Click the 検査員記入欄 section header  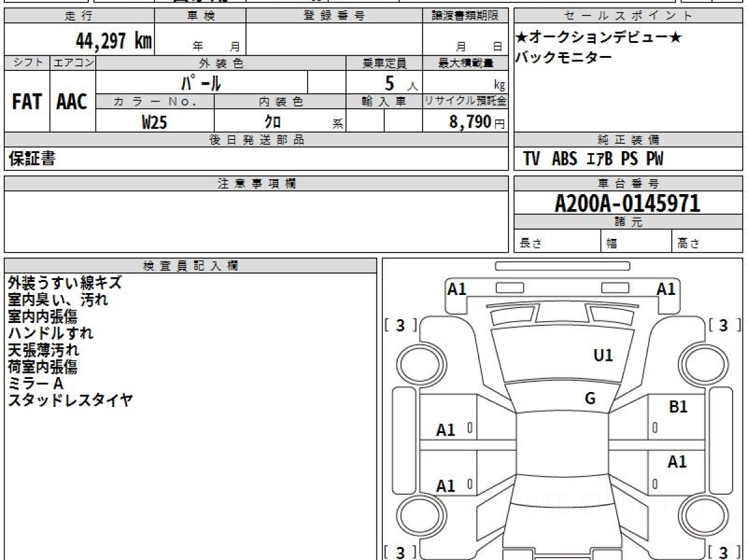click(x=190, y=266)
